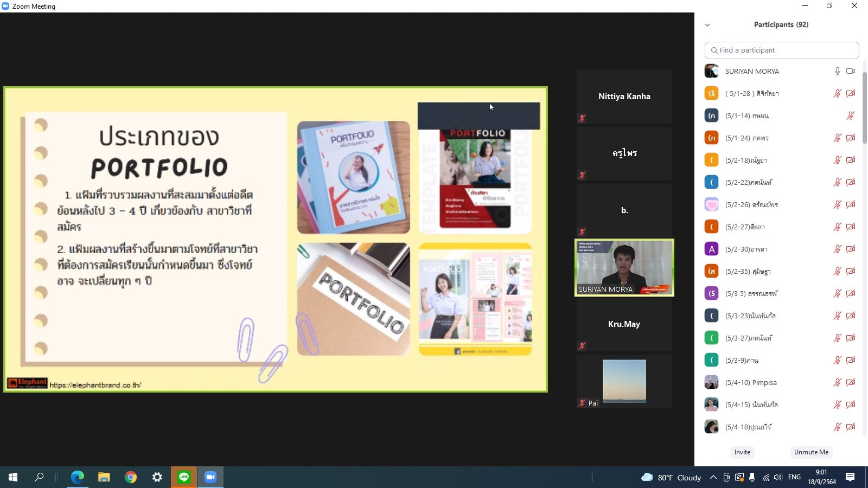Click the video-off icon for (5/2-35) participant
The image size is (868, 488).
pyautogui.click(x=851, y=271)
